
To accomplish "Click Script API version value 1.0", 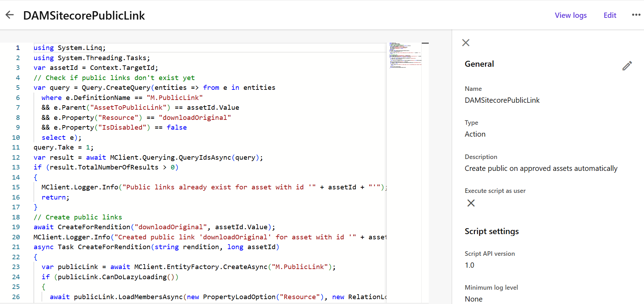I will [469, 265].
